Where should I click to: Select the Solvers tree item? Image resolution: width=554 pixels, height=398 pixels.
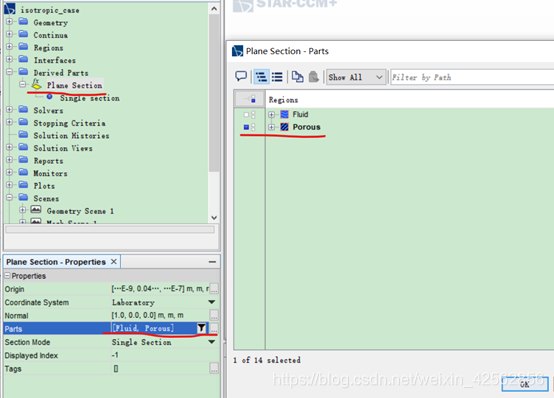click(x=48, y=110)
